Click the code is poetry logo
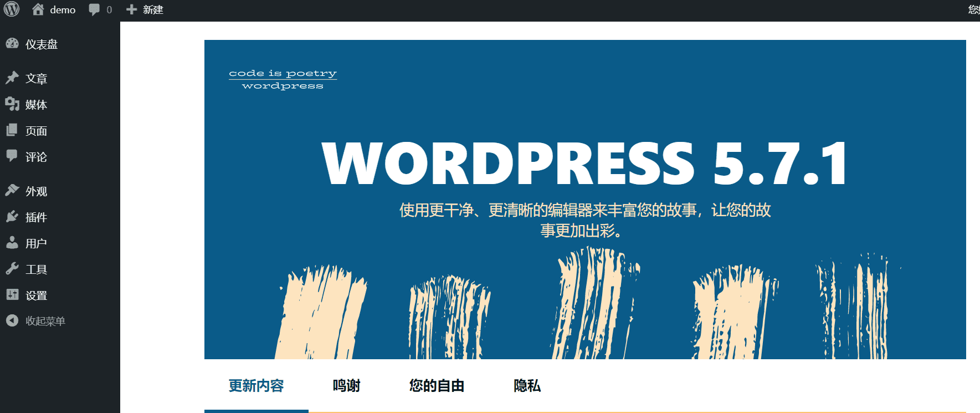 (283, 79)
